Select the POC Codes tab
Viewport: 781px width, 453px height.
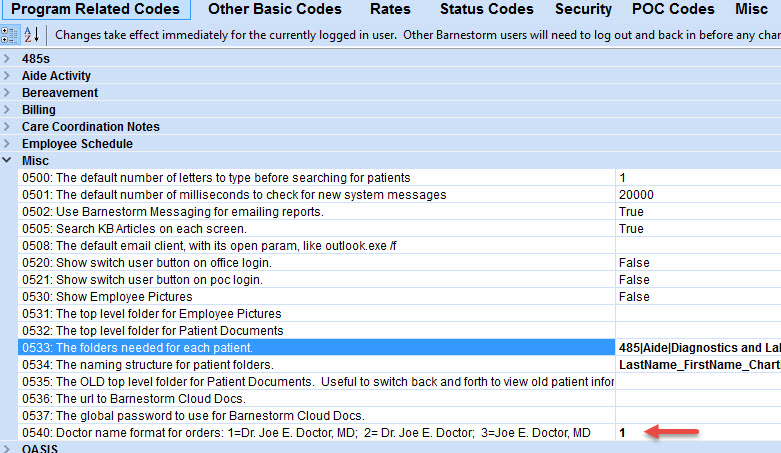(673, 9)
